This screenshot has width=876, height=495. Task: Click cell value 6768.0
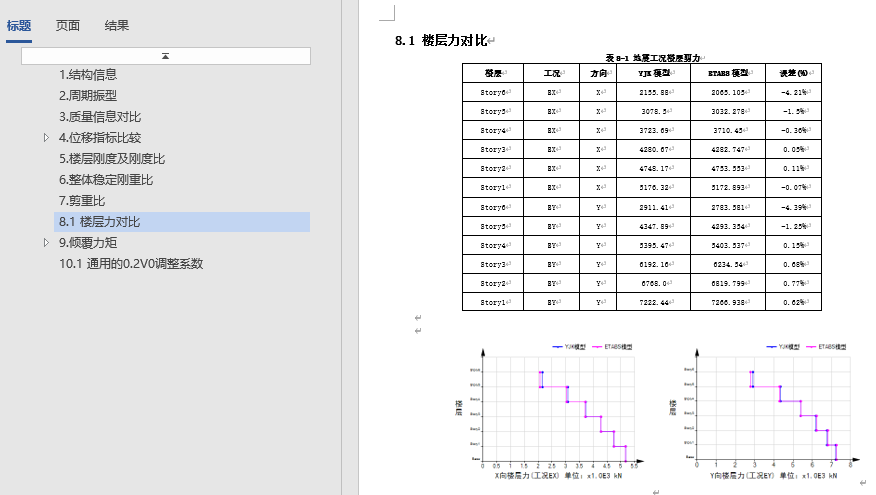[654, 284]
